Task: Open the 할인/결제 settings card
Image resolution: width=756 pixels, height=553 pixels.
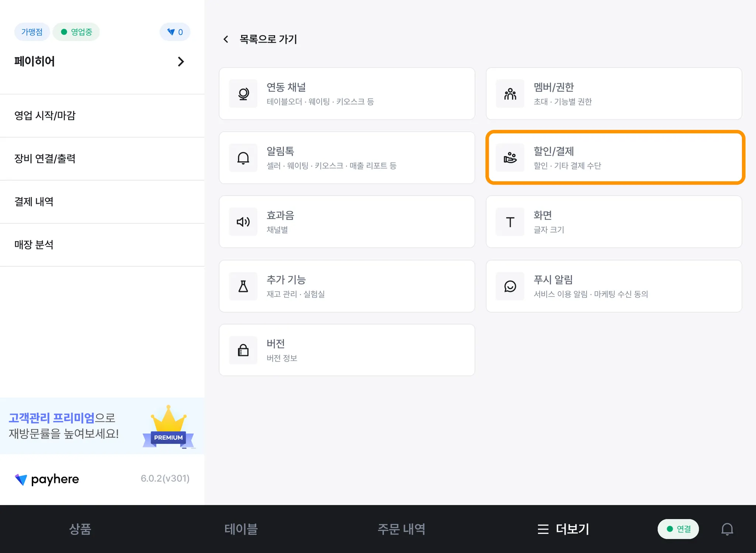Action: [615, 158]
